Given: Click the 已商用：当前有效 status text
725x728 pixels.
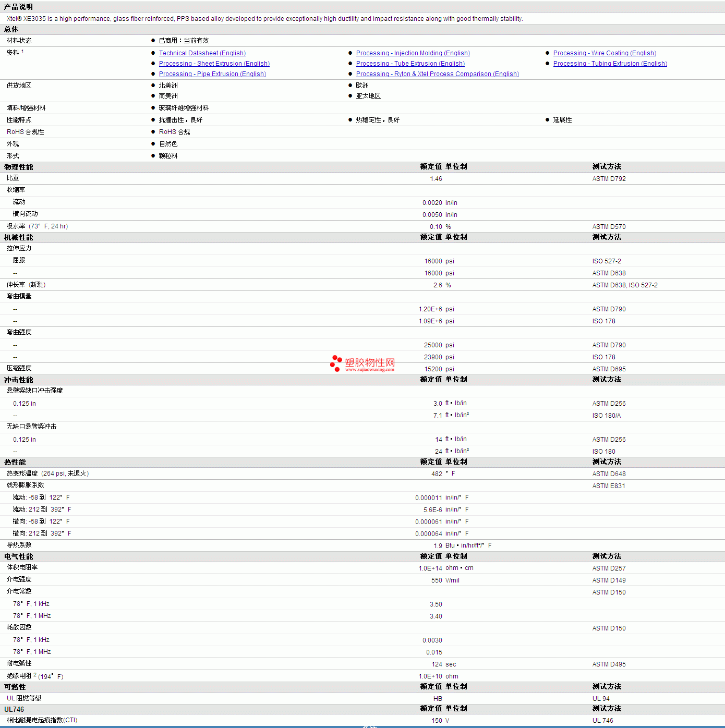Looking at the screenshot, I should 184,41.
